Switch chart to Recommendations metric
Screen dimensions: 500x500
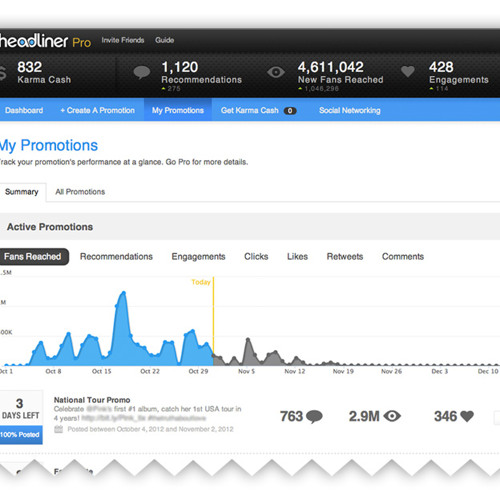(x=116, y=257)
